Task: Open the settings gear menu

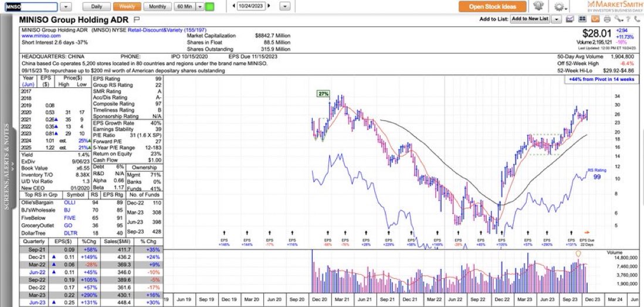Action: click(560, 6)
